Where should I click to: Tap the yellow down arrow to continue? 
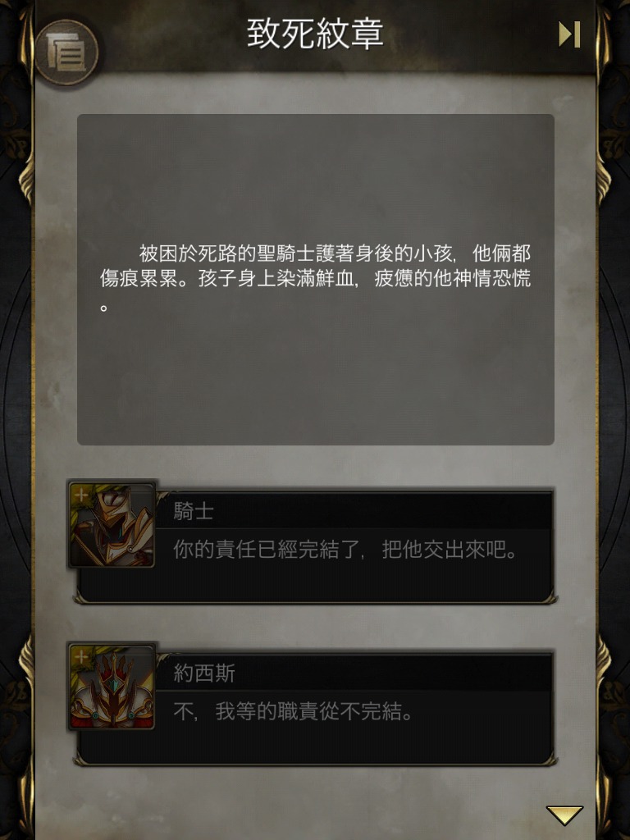point(564,815)
